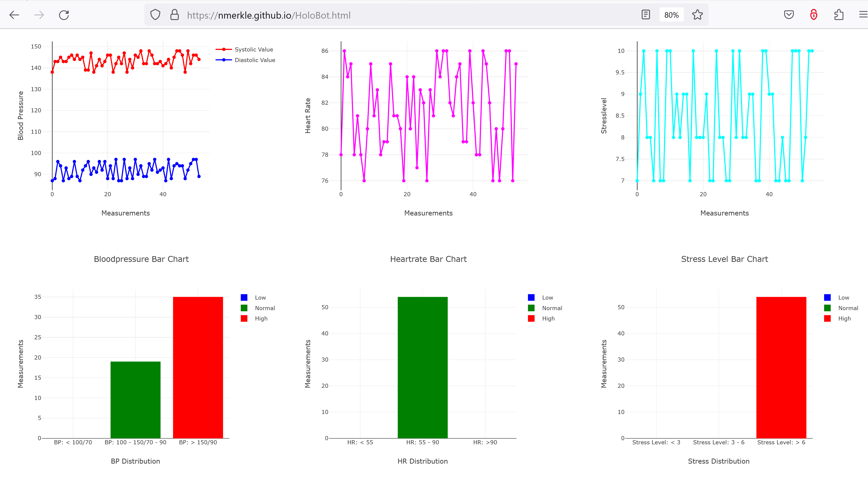Image resolution: width=868 pixels, height=482 pixels.
Task: Click the Stress Distribution axis label
Action: 719,461
